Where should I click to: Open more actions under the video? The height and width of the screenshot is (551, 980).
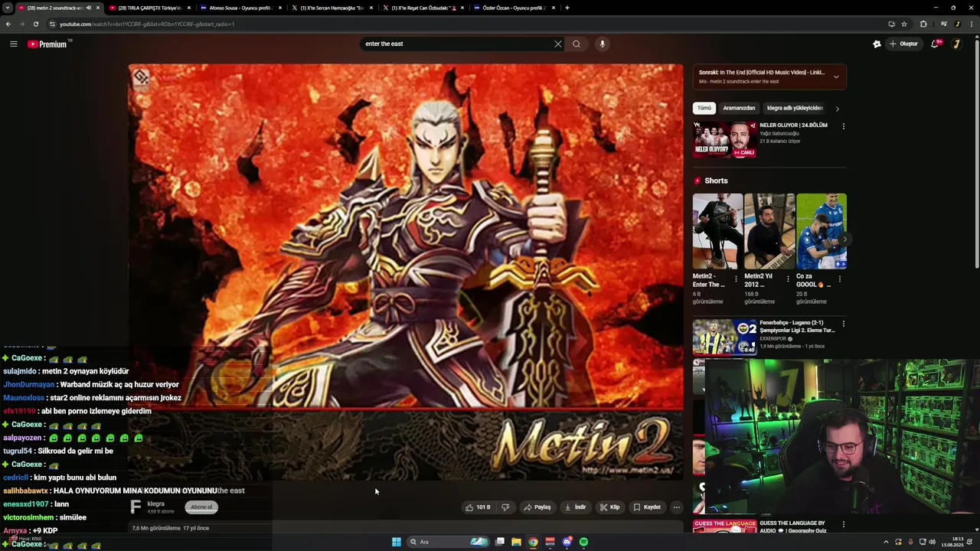click(676, 507)
